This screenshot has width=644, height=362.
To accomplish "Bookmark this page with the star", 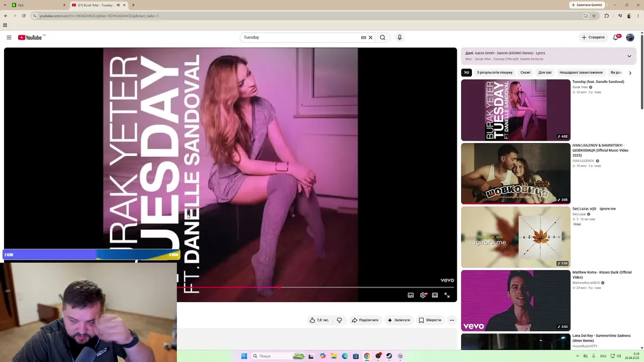I will coord(594,16).
